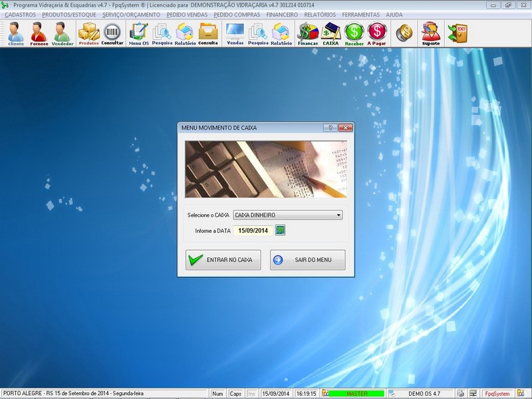Open the Receber green dollar icon

(354, 33)
